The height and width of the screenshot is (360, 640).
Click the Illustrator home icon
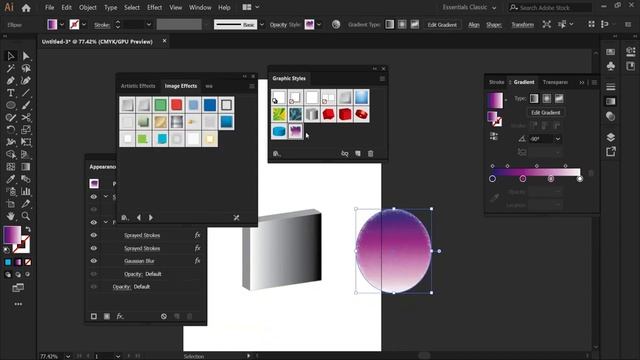(x=26, y=8)
